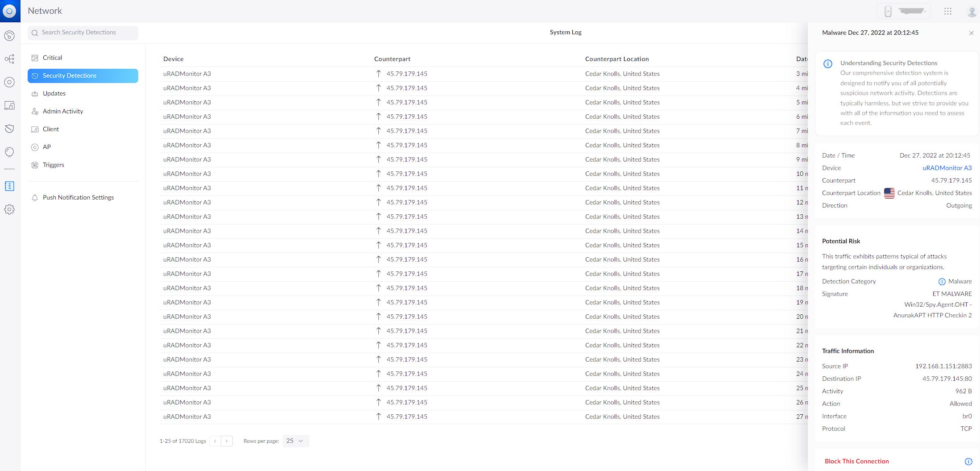
Task: Open Push Notification Settings
Action: coord(83,198)
